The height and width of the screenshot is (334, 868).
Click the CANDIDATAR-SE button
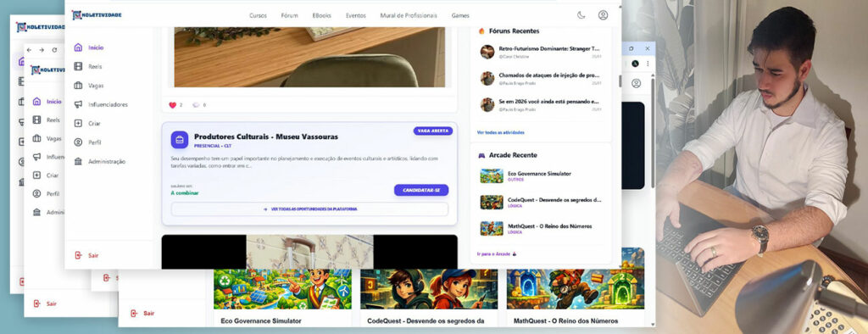point(421,190)
